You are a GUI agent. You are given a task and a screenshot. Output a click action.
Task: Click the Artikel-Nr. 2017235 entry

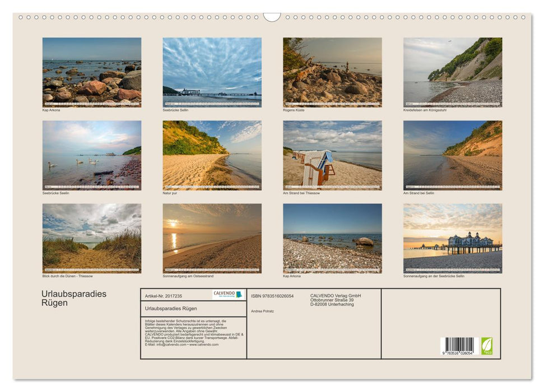pos(164,295)
